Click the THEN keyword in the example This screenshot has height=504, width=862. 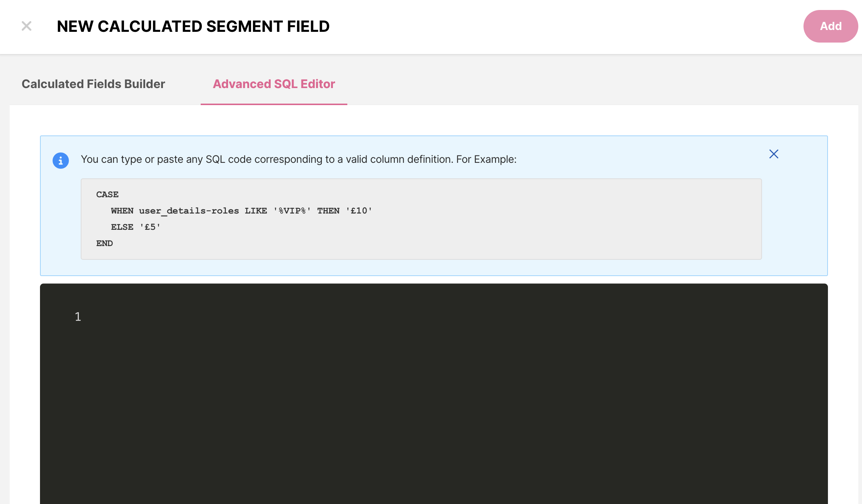click(328, 211)
